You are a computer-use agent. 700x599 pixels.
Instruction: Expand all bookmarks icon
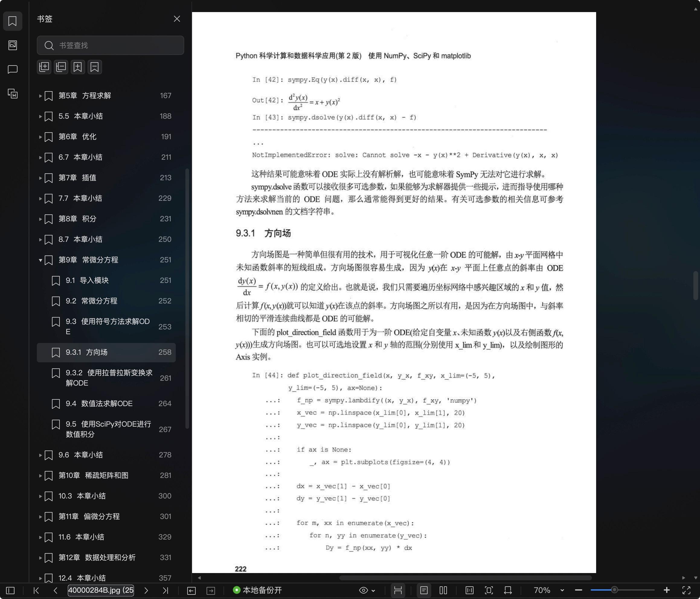44,67
